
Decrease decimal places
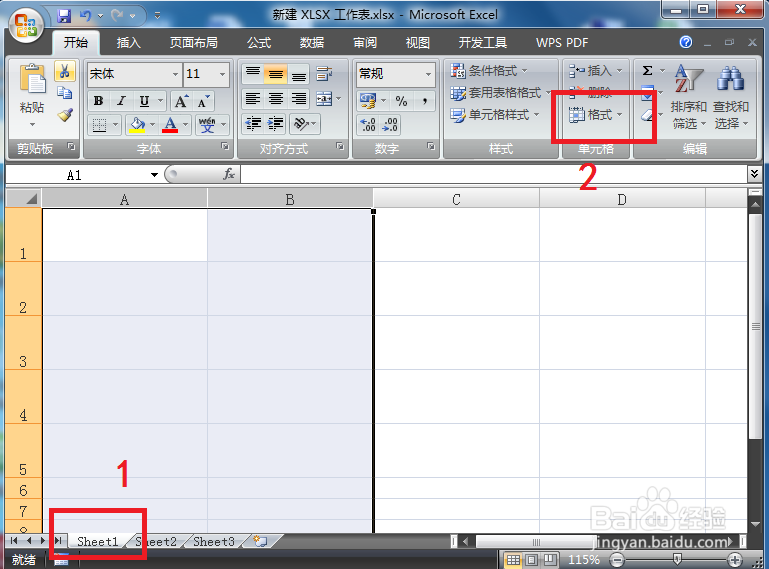390,125
